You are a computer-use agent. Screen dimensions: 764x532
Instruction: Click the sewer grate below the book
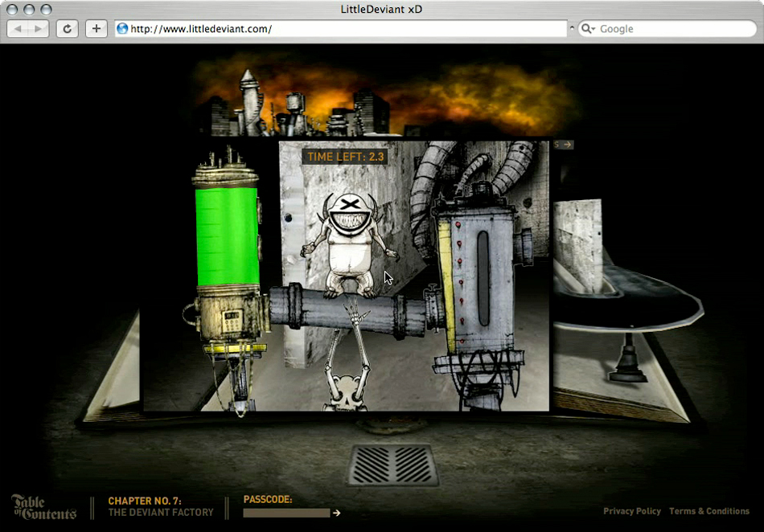(x=393, y=465)
